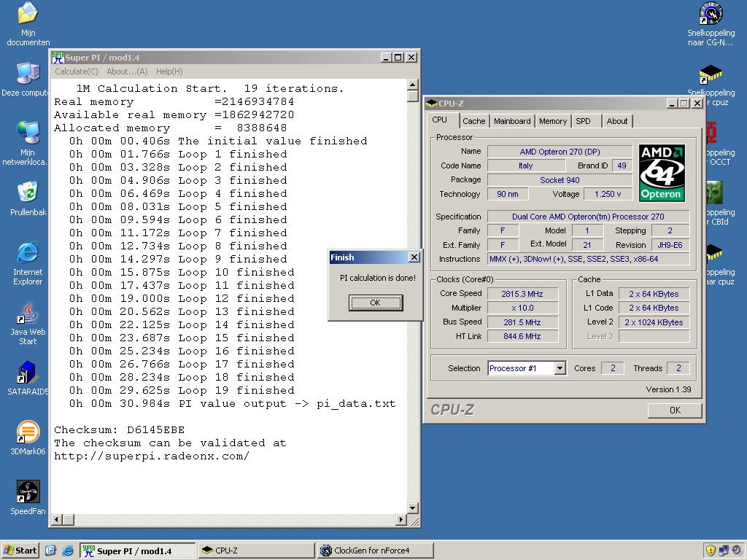The height and width of the screenshot is (560, 747).
Task: Expand the Processor #1 selection dropdown
Action: pyautogui.click(x=560, y=368)
